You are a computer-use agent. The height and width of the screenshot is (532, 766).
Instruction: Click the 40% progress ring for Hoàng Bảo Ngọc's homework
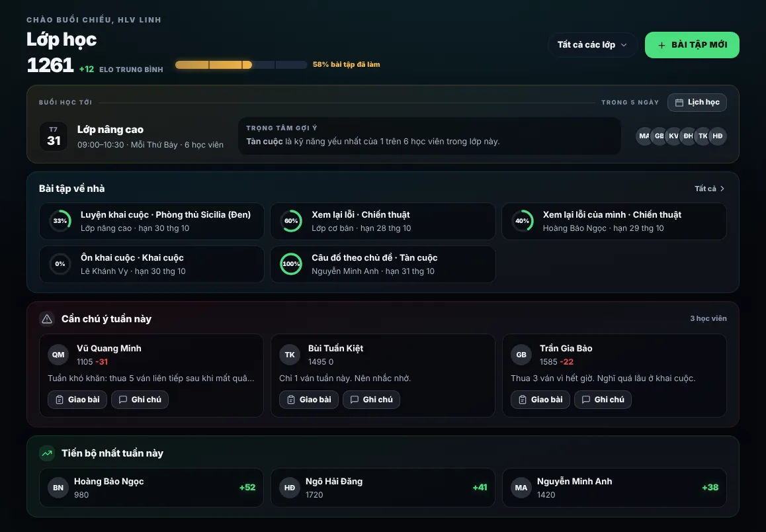click(522, 221)
